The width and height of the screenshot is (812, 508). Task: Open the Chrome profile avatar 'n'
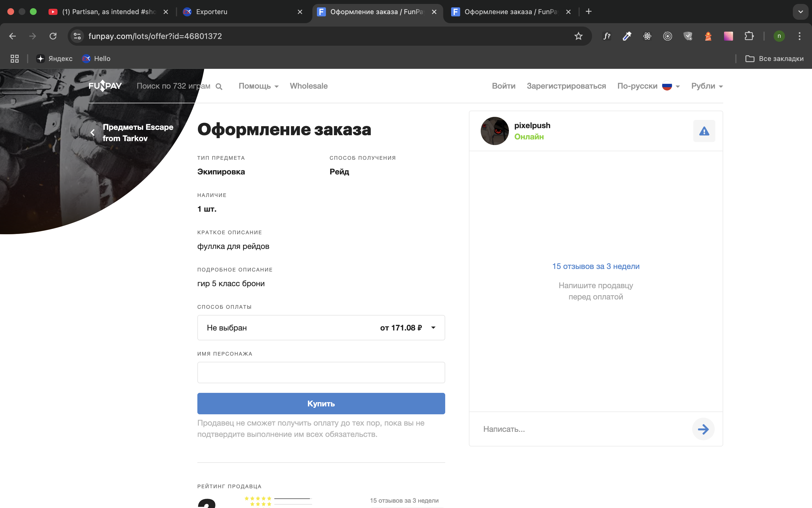click(779, 36)
